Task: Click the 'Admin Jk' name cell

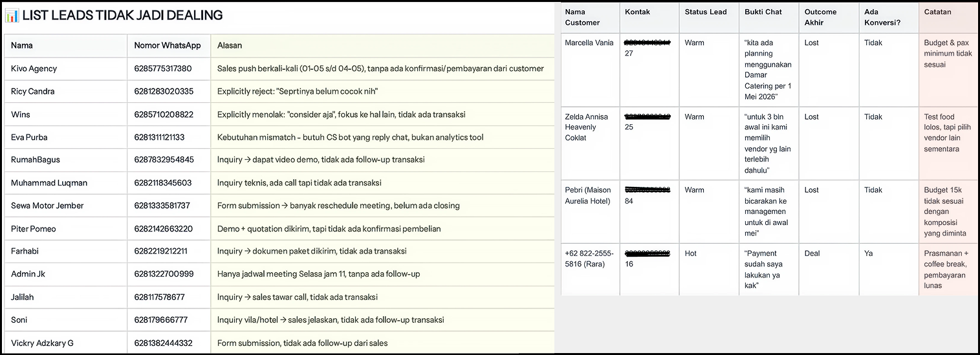Action: (x=65, y=274)
